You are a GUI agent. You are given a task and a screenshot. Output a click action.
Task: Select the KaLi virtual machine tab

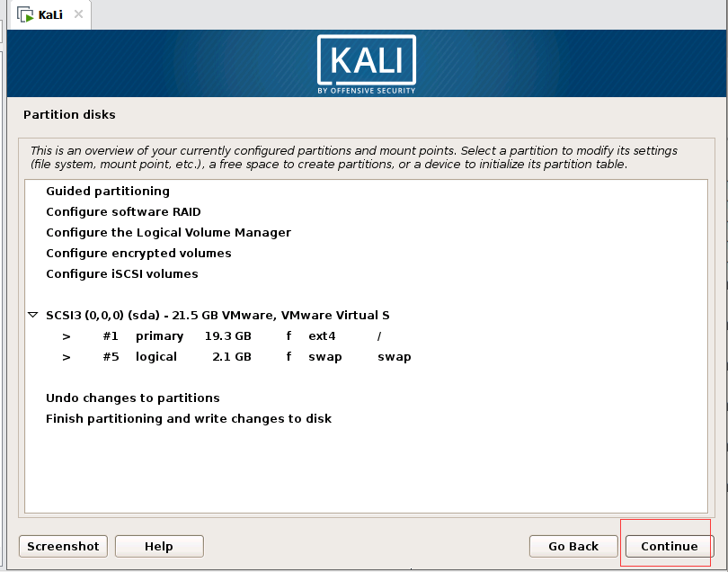(x=50, y=15)
